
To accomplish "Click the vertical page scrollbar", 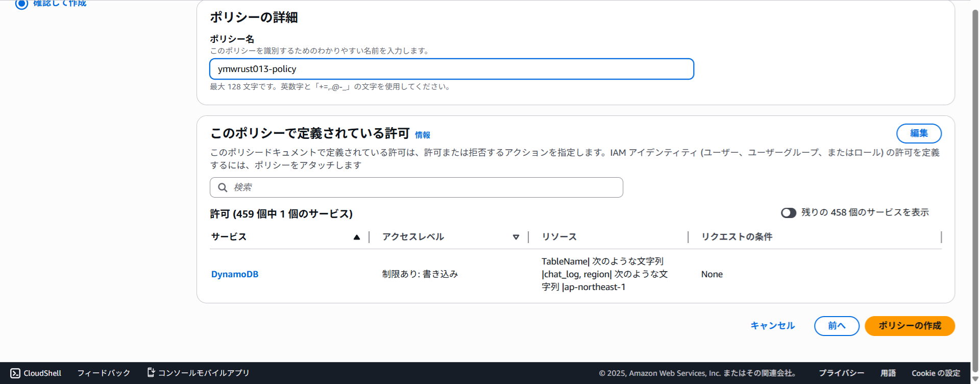I will (x=975, y=189).
